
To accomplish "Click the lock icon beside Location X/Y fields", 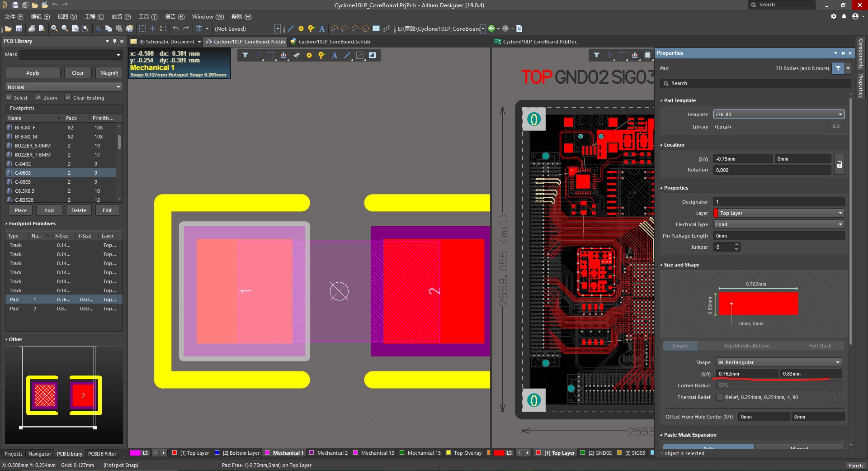I will tap(839, 165).
